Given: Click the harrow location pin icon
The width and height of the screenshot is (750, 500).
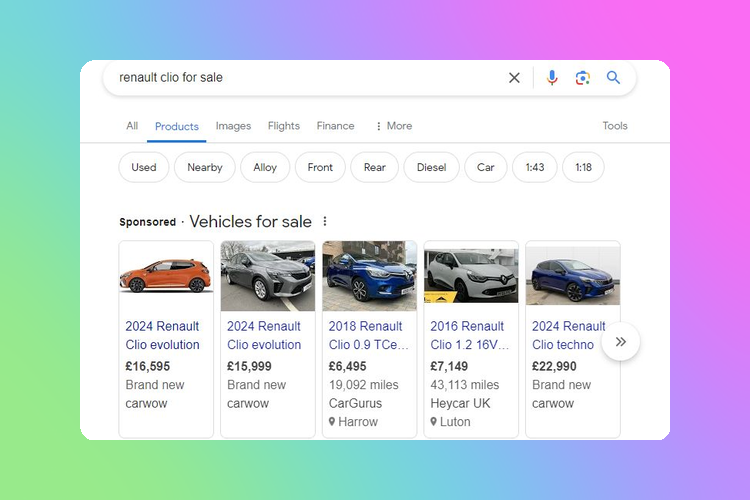Looking at the screenshot, I should tap(332, 422).
